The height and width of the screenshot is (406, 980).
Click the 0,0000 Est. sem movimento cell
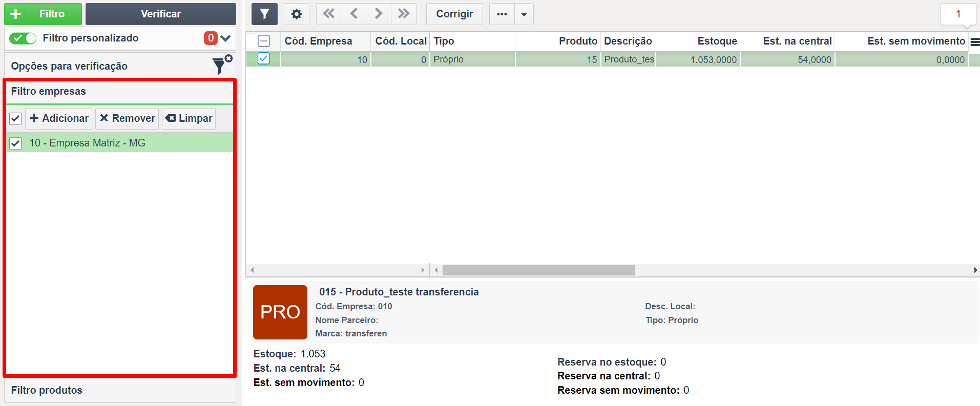coord(902,59)
